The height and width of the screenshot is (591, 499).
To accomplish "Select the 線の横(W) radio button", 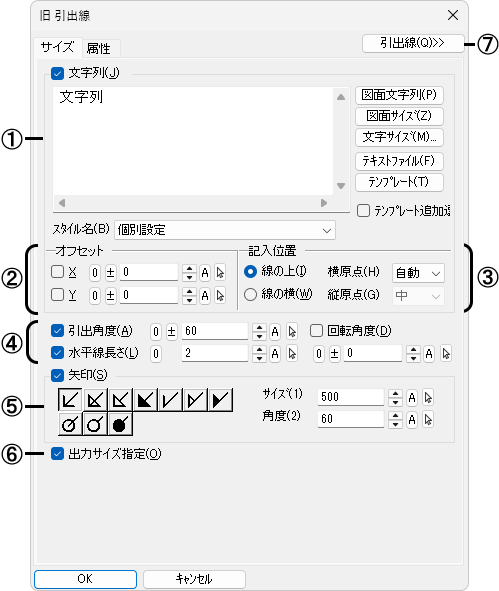I will point(250,294).
